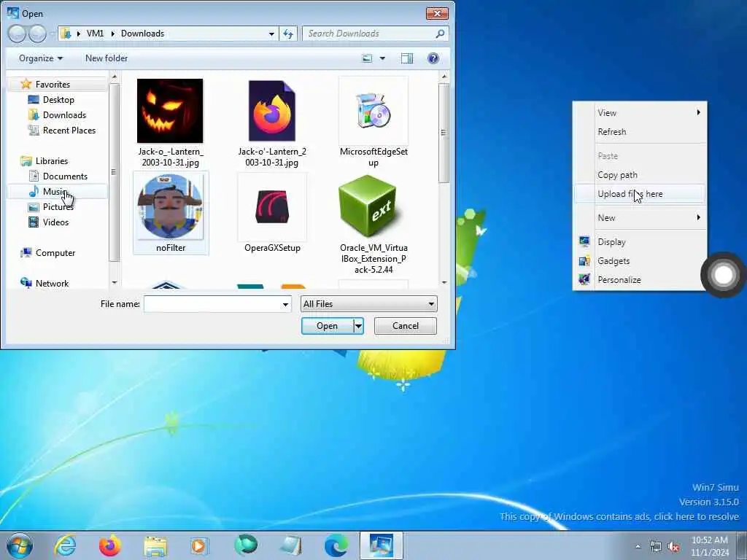Image resolution: width=747 pixels, height=560 pixels.
Task: Select Libraries in navigation pane
Action: (51, 161)
